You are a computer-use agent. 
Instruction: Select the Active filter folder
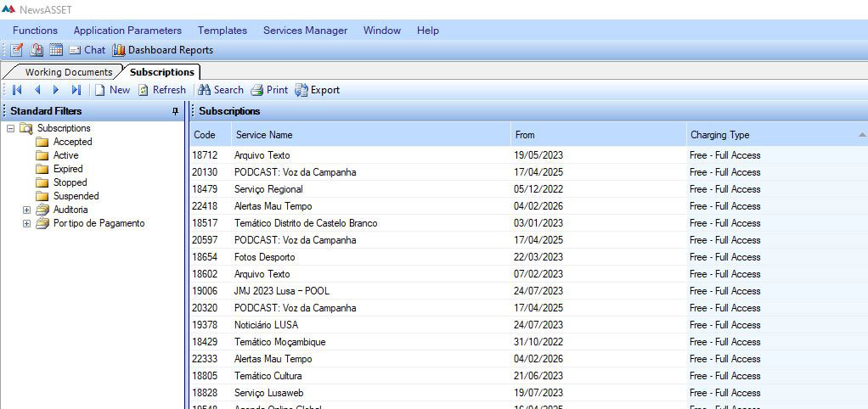[66, 155]
